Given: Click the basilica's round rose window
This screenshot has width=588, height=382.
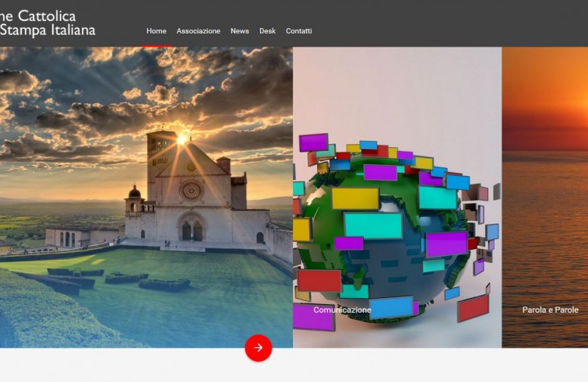Looking at the screenshot, I should 190,190.
